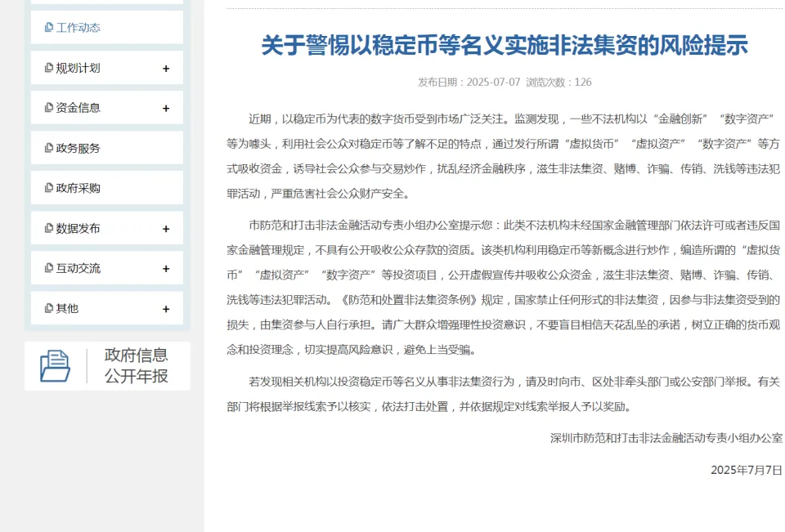Image resolution: width=785 pixels, height=532 pixels.
Task: Click the folder icon in 政府信息公开年报 banner
Action: [x=55, y=366]
